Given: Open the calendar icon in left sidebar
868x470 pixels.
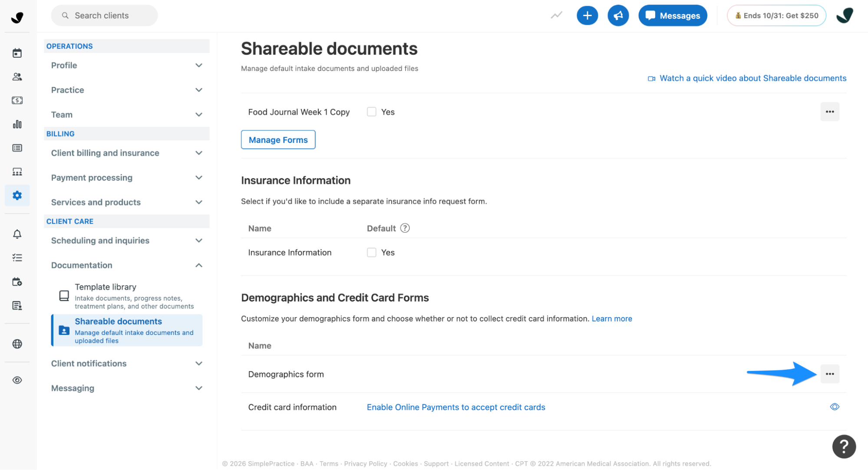Looking at the screenshot, I should [x=17, y=53].
